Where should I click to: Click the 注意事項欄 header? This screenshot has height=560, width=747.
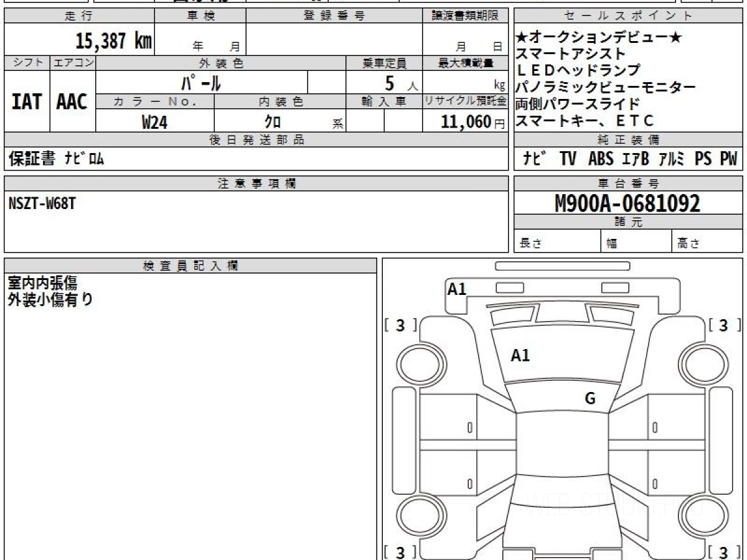click(256, 184)
